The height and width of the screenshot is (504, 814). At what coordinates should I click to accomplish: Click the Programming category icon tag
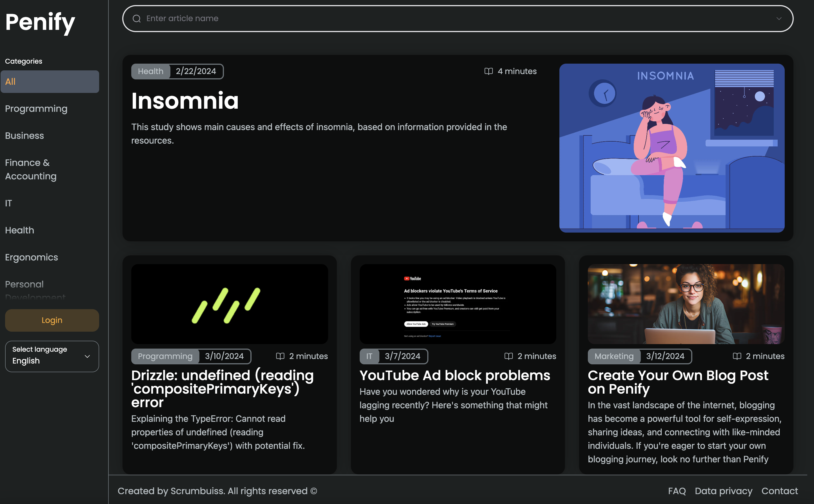165,356
